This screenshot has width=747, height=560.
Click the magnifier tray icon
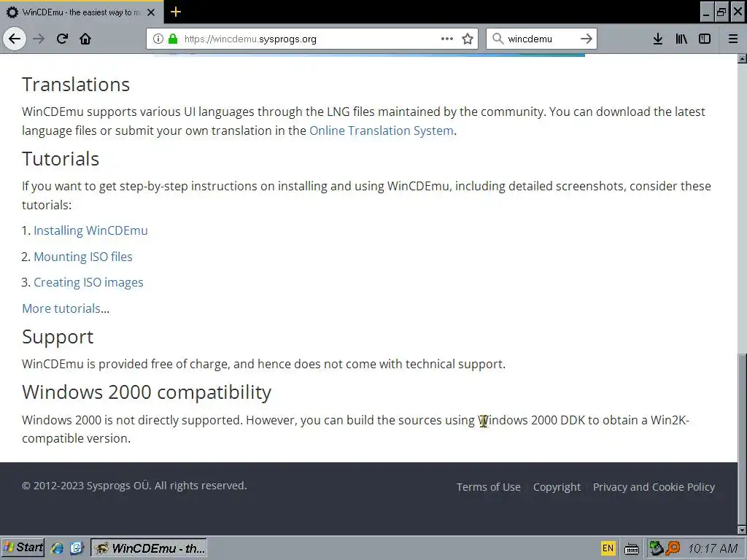(673, 548)
